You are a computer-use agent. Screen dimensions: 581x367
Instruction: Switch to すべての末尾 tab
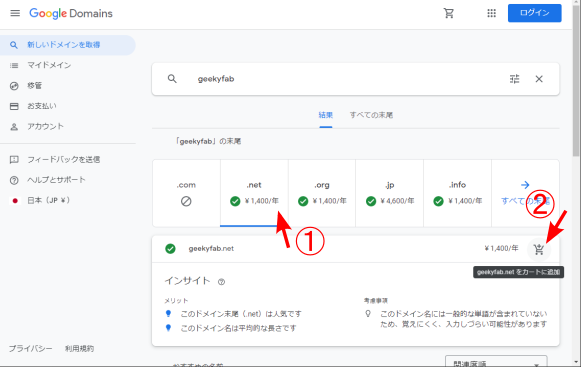[x=371, y=115]
